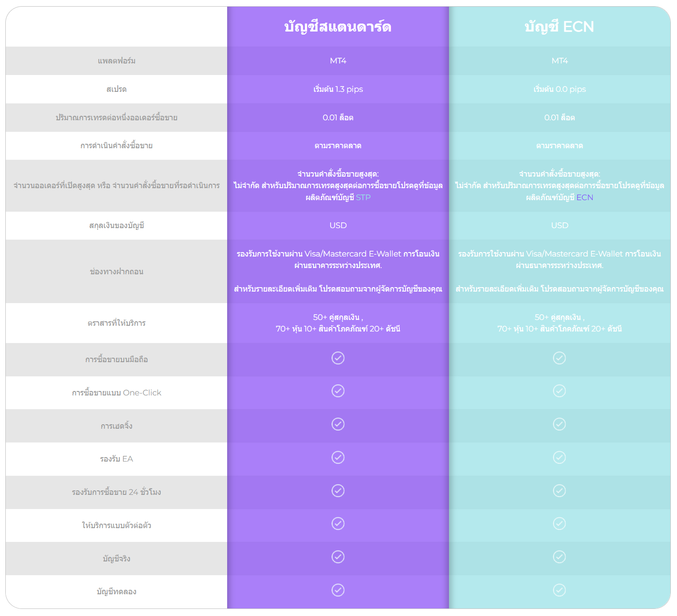Click the รองรับ EA checkmark in ECN column
The height and width of the screenshot is (616, 677).
tap(559, 458)
